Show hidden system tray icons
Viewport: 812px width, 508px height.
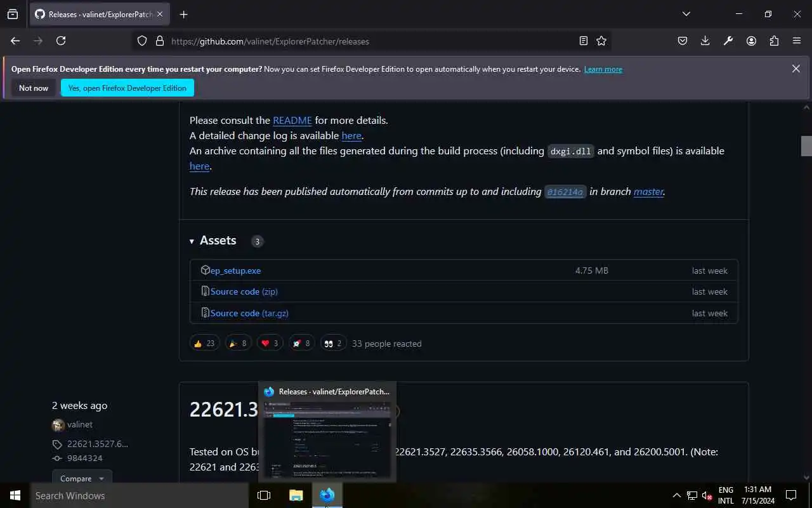pyautogui.click(x=676, y=495)
